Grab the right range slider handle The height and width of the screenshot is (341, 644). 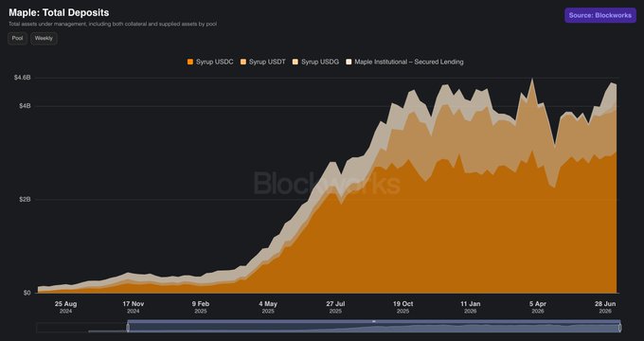(x=619, y=328)
